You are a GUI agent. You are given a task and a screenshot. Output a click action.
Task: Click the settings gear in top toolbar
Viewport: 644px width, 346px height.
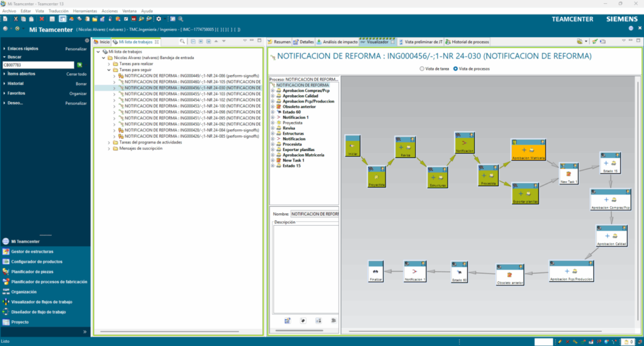(158, 19)
